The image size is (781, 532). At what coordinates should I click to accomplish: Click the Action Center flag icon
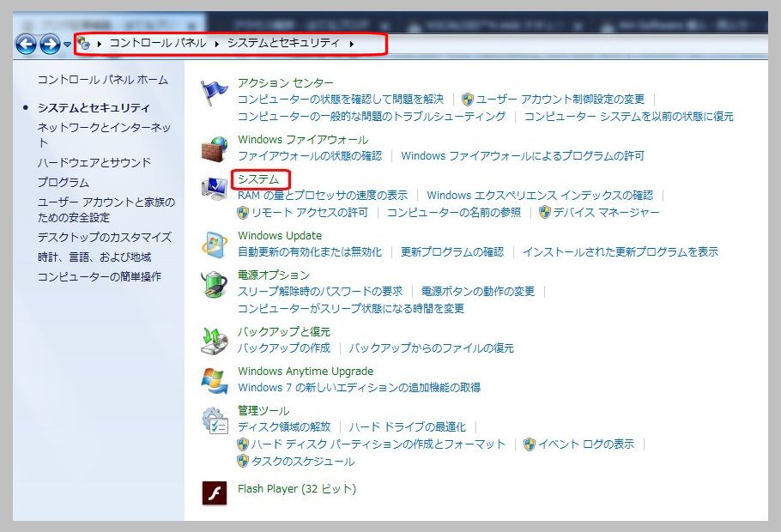215,93
